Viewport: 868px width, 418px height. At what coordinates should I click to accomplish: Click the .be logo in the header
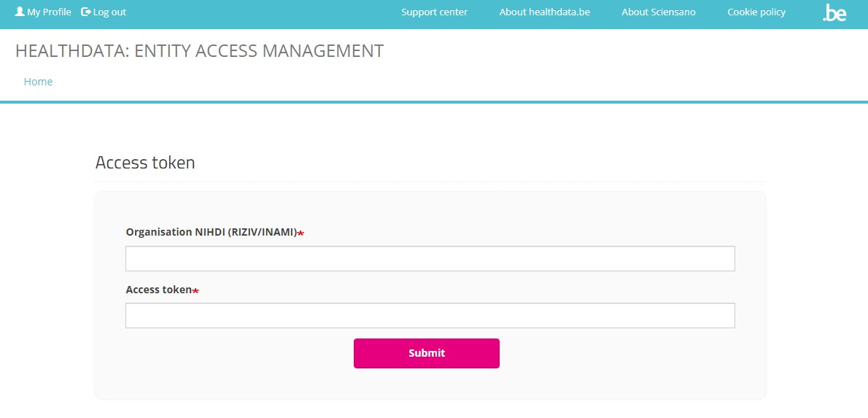pos(834,12)
